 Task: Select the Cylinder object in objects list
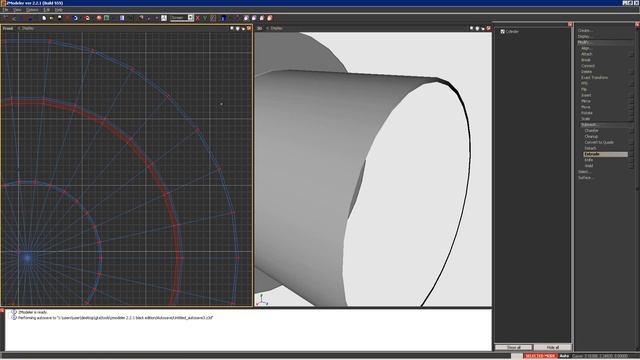coord(512,31)
